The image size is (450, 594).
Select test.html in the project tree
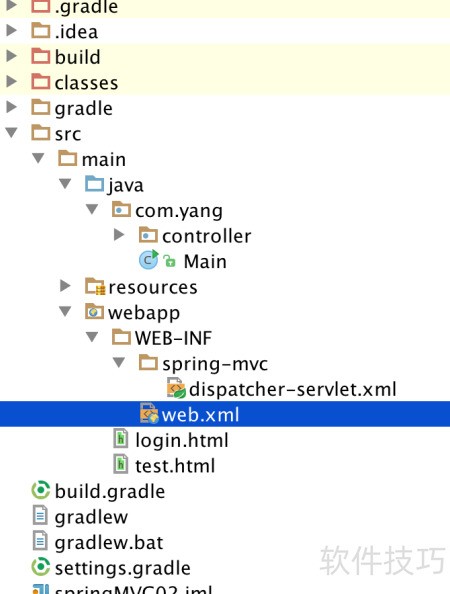click(x=175, y=465)
